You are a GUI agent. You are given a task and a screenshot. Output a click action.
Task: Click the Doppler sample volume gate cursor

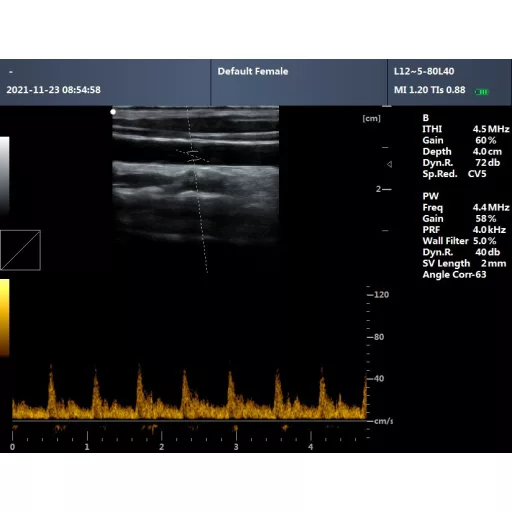[192, 156]
